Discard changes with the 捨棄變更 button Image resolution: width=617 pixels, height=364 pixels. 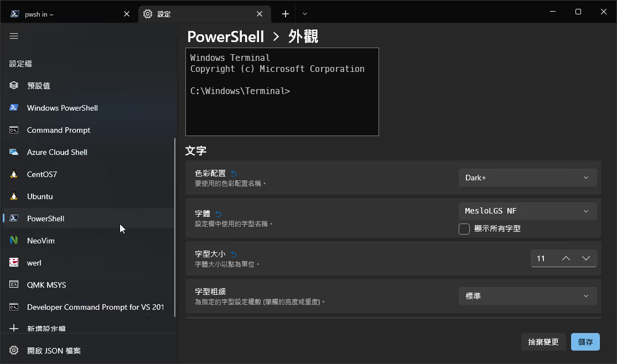(x=543, y=342)
